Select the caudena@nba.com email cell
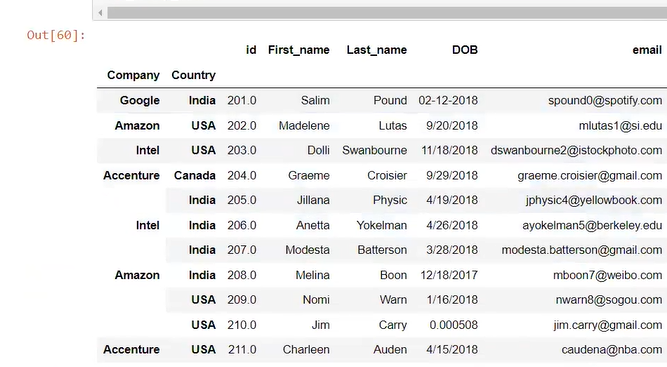 click(x=612, y=350)
